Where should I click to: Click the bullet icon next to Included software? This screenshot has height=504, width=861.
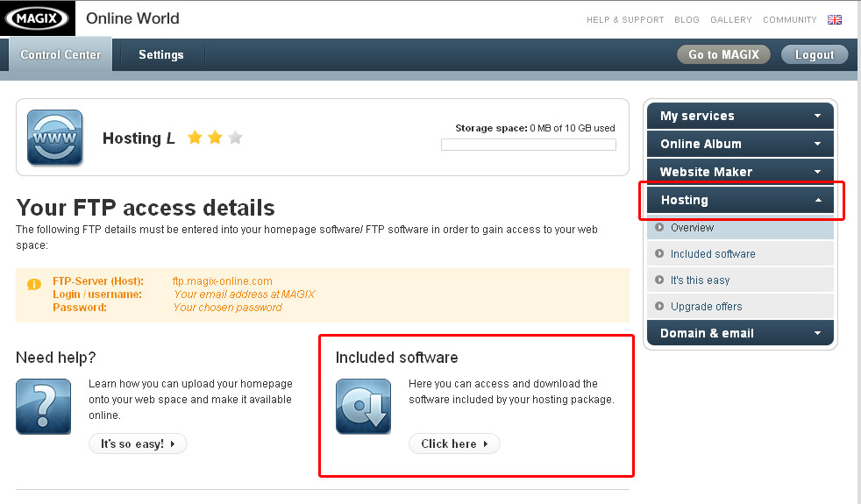coord(659,253)
